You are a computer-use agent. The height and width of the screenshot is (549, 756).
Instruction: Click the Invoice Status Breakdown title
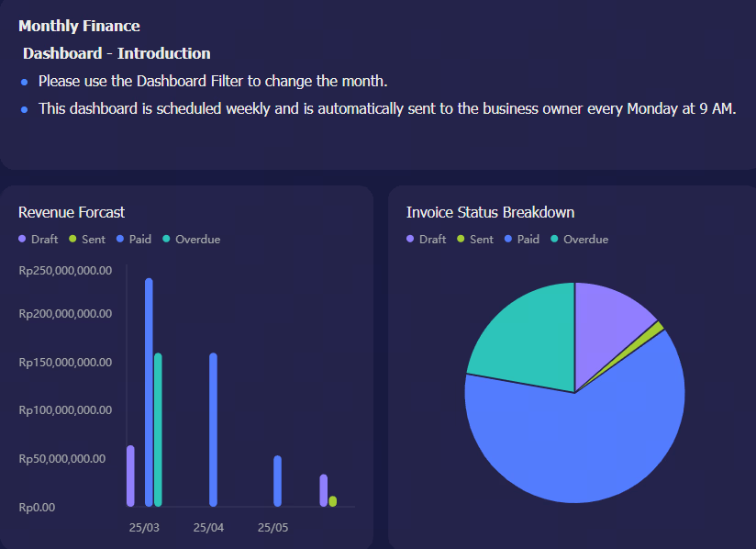(490, 212)
